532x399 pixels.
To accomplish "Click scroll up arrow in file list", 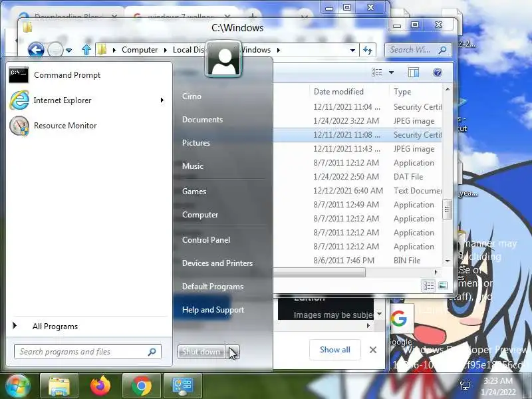I will 447,89.
